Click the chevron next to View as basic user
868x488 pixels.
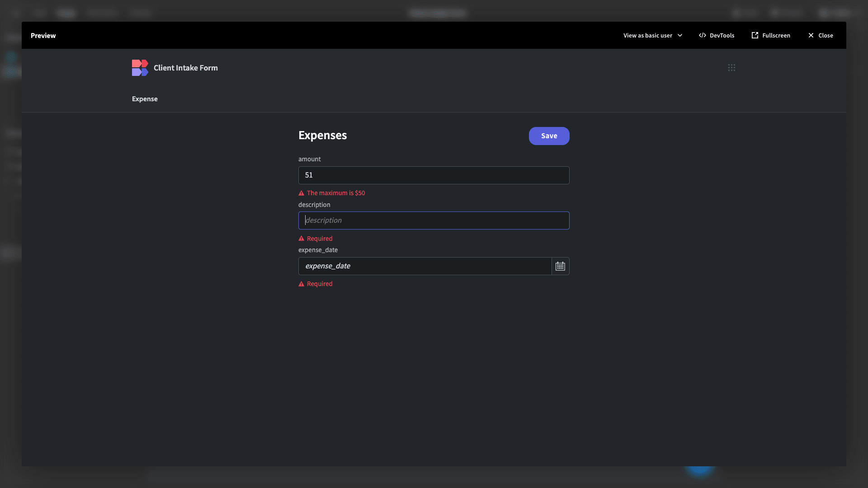pos(679,35)
